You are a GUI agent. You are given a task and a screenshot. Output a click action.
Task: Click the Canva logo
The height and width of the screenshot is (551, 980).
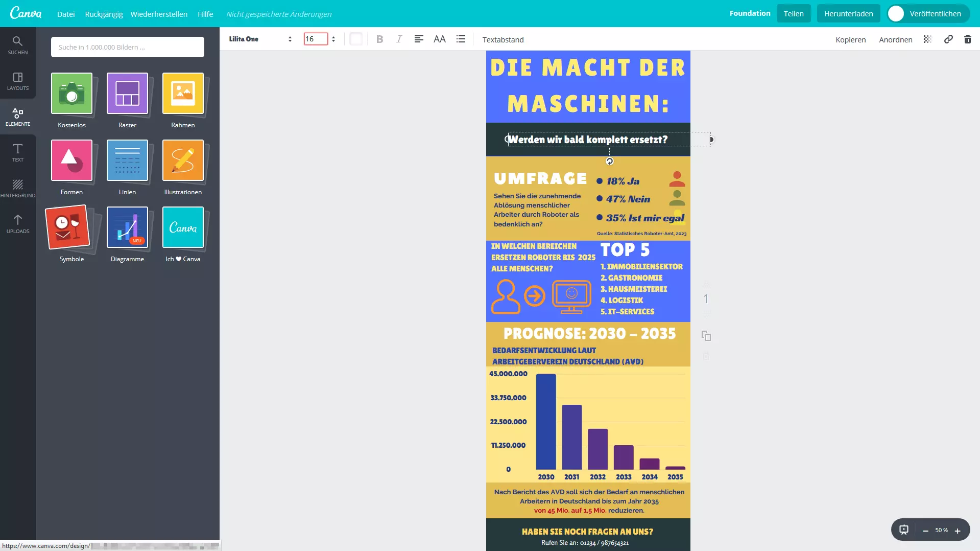tap(26, 13)
